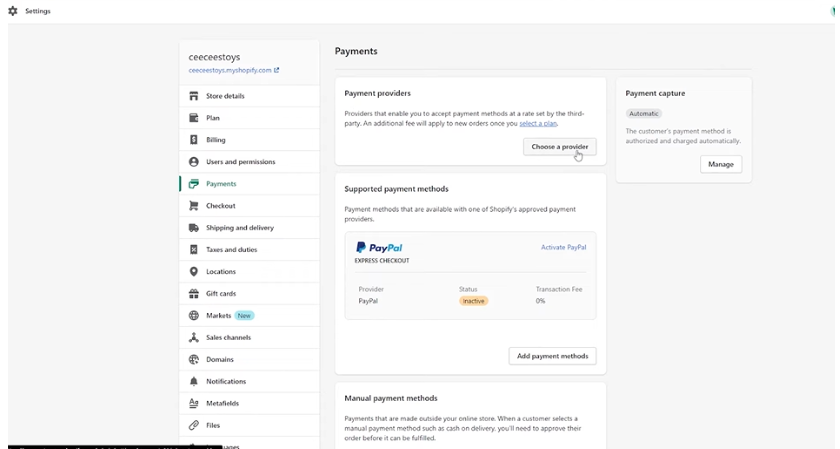Open Billing section

click(x=249, y=140)
